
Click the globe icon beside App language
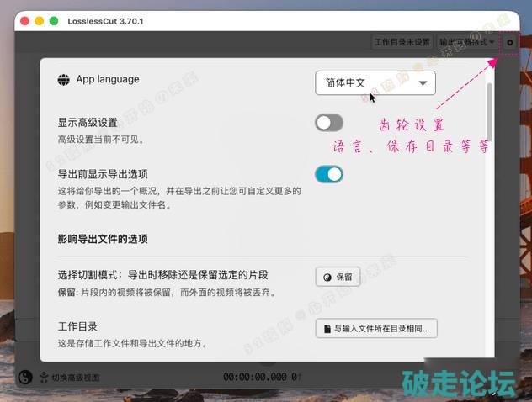[x=63, y=80]
